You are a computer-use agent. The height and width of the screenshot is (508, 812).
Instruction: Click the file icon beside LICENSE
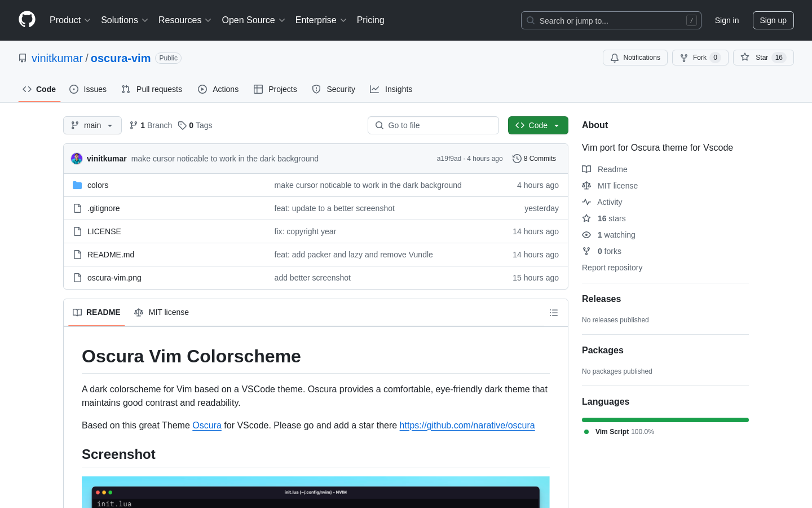77,231
